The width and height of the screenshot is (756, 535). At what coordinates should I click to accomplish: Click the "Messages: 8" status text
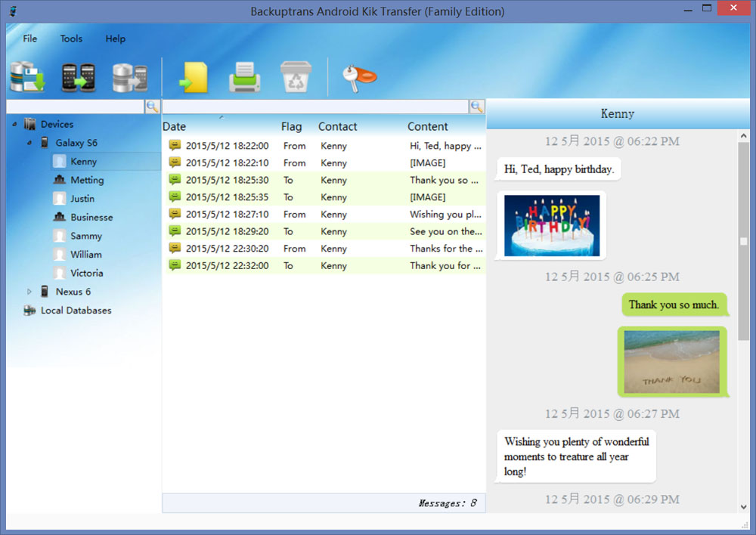447,503
